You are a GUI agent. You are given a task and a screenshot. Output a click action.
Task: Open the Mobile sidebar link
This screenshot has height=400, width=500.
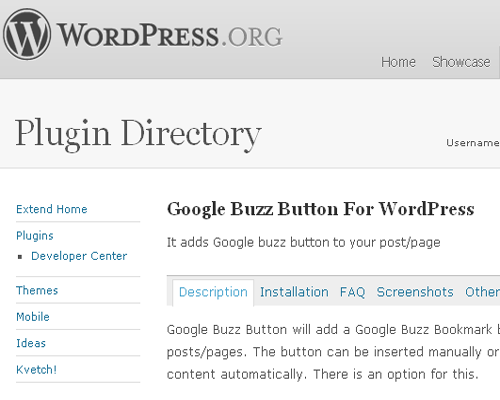tap(33, 317)
